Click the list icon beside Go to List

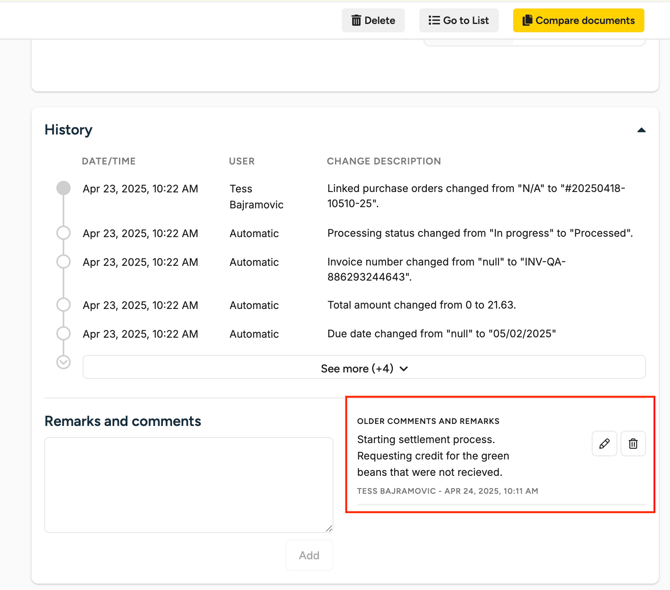(x=434, y=20)
